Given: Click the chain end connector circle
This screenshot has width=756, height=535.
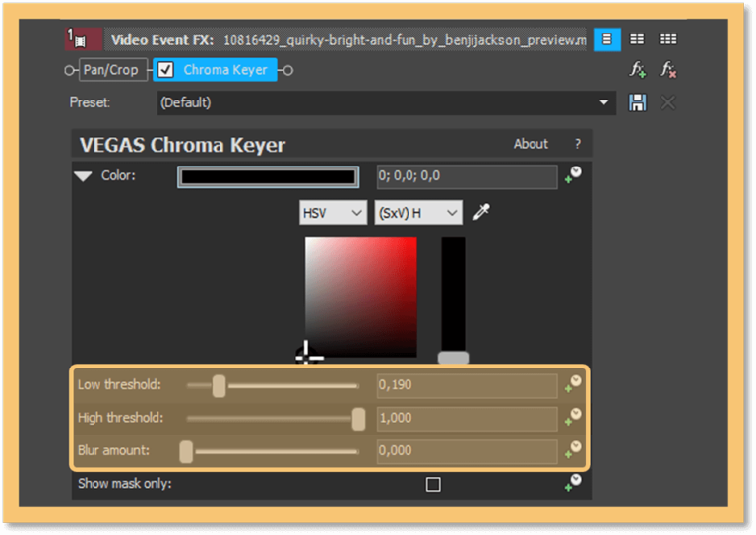Looking at the screenshot, I should point(287,70).
